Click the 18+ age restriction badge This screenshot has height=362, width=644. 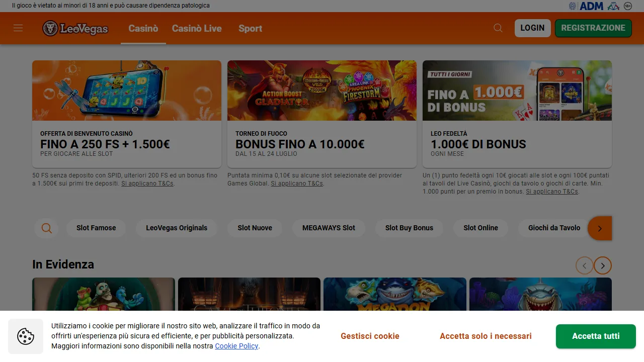(x=628, y=6)
